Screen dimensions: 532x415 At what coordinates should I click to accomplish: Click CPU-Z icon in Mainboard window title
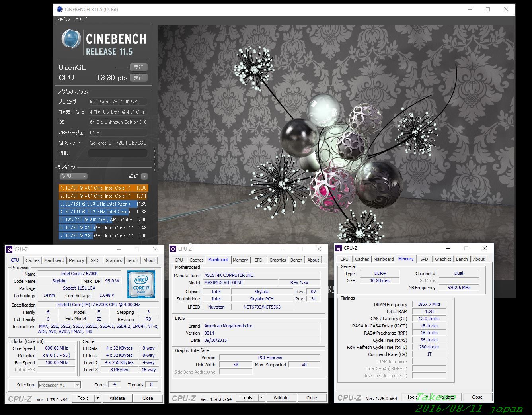click(x=173, y=249)
